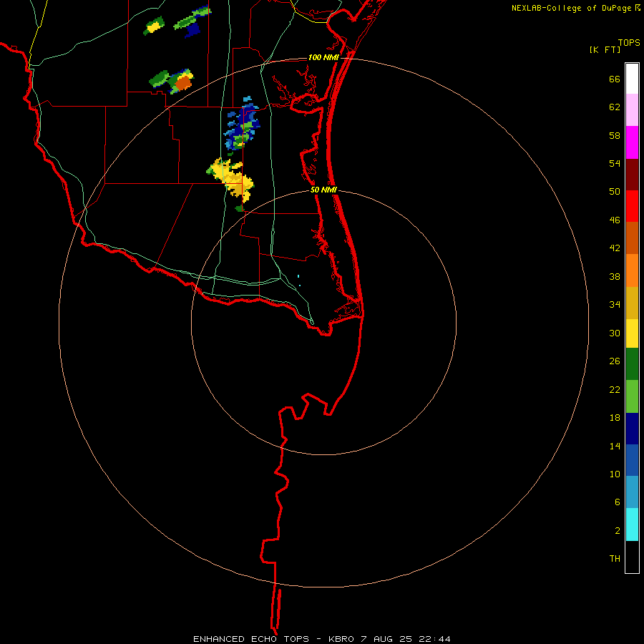Click the medium blue 10 kft legend swatch
Viewport: 644px width, 644px height.
632,460
